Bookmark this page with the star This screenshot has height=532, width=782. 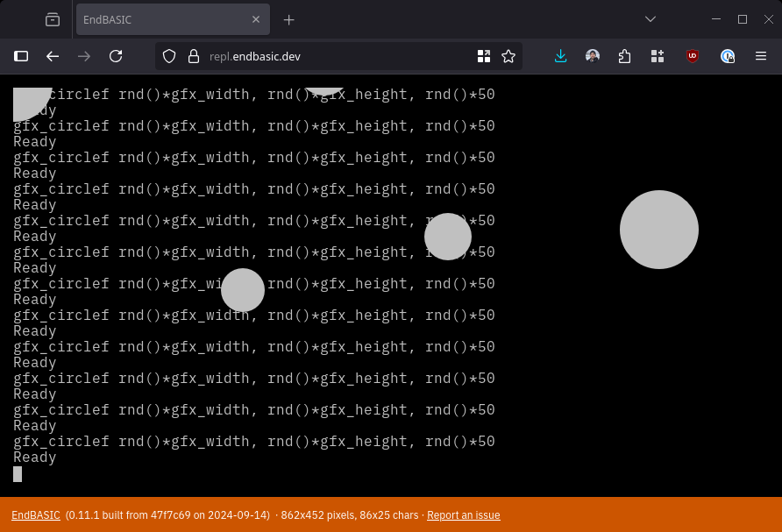pos(508,56)
